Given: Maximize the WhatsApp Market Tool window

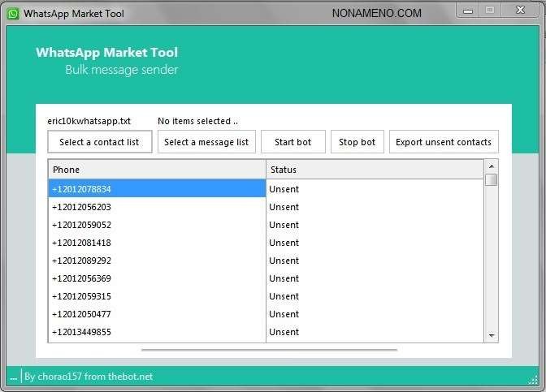Looking at the screenshot, I should (x=489, y=10).
